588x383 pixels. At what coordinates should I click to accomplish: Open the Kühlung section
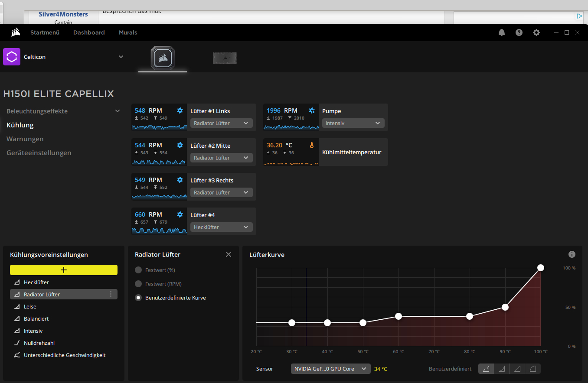click(20, 125)
